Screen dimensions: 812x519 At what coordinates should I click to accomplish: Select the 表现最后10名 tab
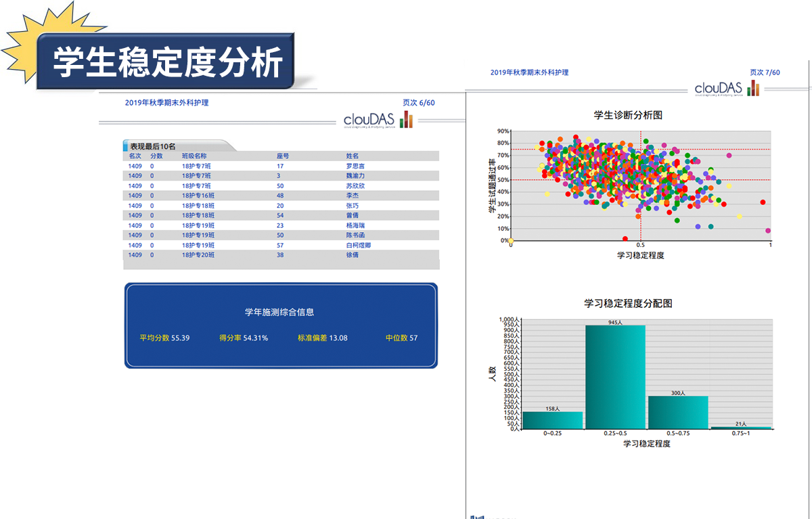(x=154, y=146)
